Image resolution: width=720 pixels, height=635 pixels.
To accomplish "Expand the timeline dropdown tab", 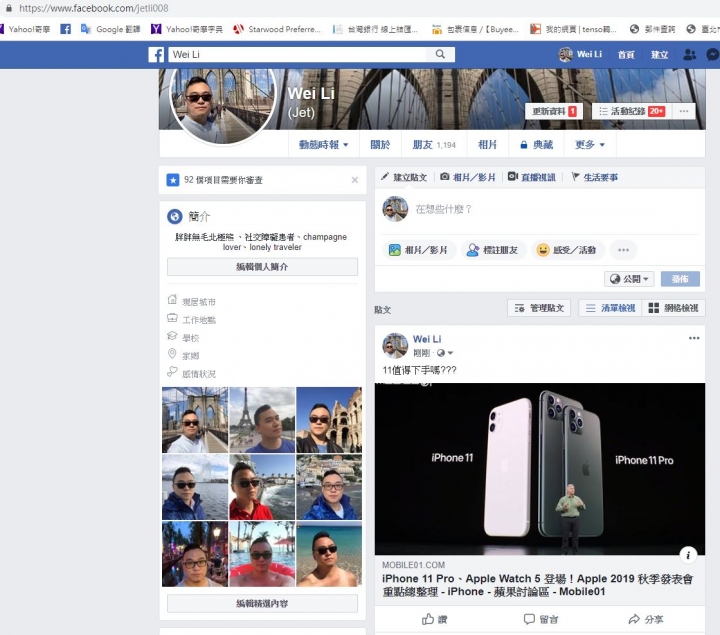I will [323, 145].
